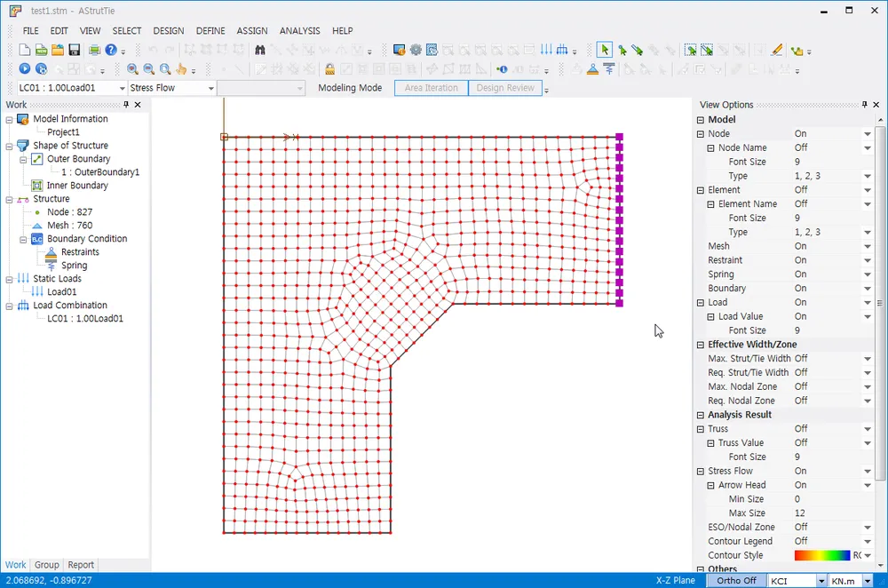This screenshot has width=888, height=588.
Task: Click the Load Combination icon in toolbar
Action: pyautogui.click(x=562, y=51)
